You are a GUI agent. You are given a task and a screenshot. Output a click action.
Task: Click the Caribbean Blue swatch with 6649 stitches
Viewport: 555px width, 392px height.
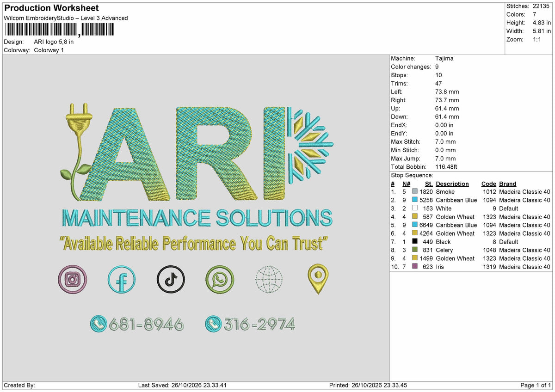click(x=415, y=225)
